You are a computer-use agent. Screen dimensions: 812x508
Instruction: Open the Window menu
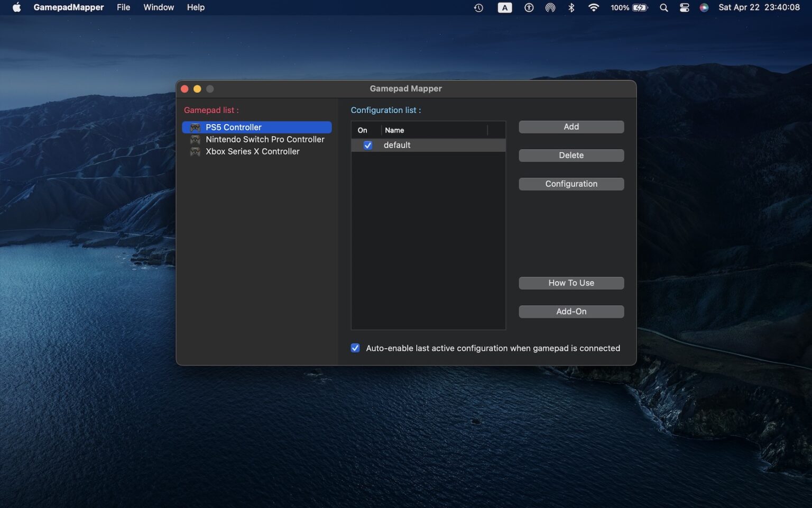click(158, 7)
